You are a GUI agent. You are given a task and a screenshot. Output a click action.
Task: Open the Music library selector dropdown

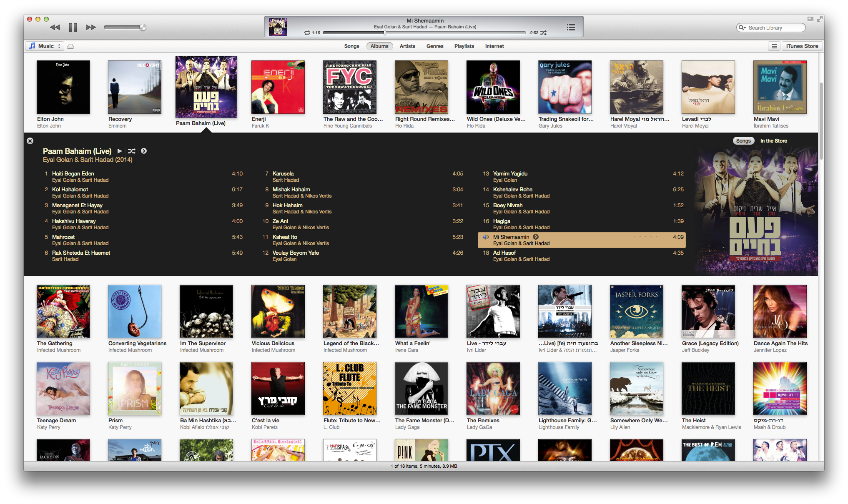(45, 46)
